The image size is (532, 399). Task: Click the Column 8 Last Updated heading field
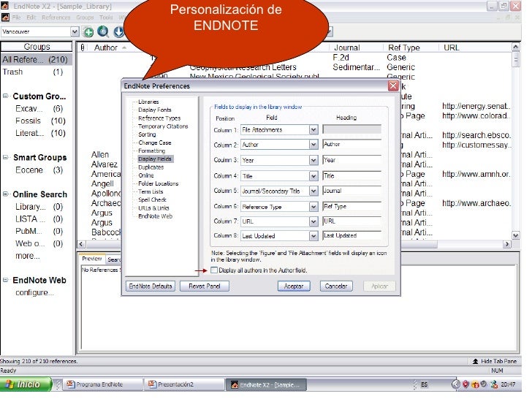tap(351, 235)
